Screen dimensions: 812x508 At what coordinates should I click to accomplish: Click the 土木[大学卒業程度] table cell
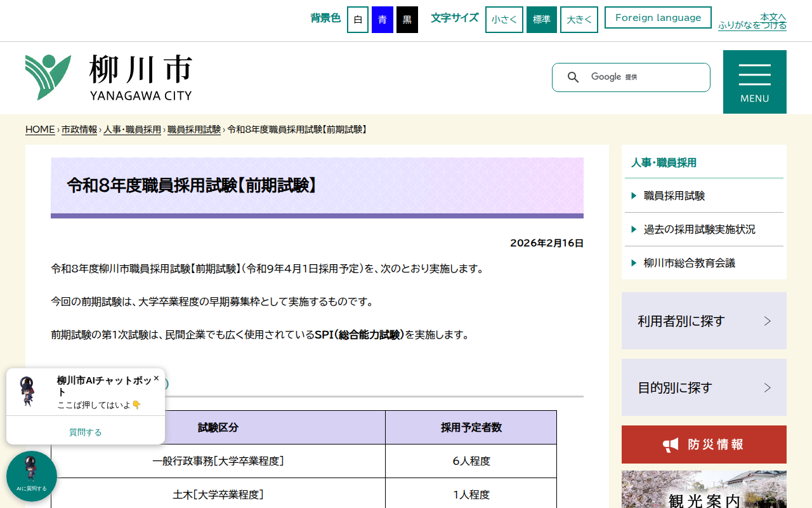(x=218, y=494)
